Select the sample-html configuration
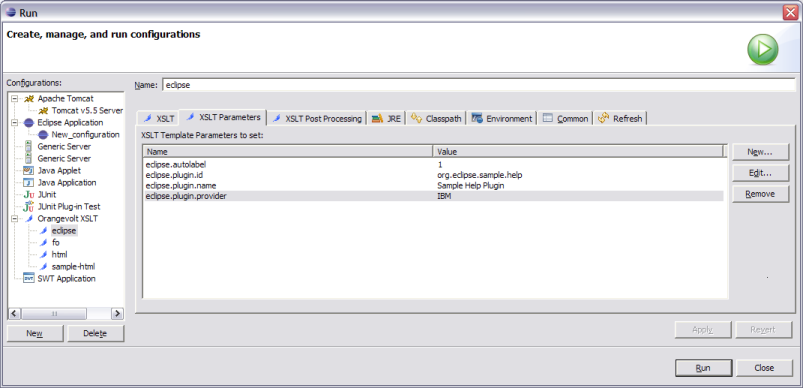This screenshot has height=388, width=803. click(x=73, y=267)
